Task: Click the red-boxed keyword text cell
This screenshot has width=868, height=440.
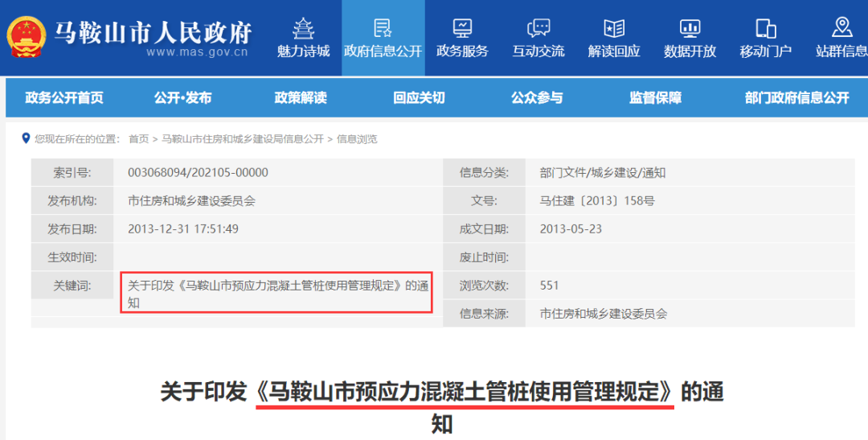Action: (x=276, y=294)
